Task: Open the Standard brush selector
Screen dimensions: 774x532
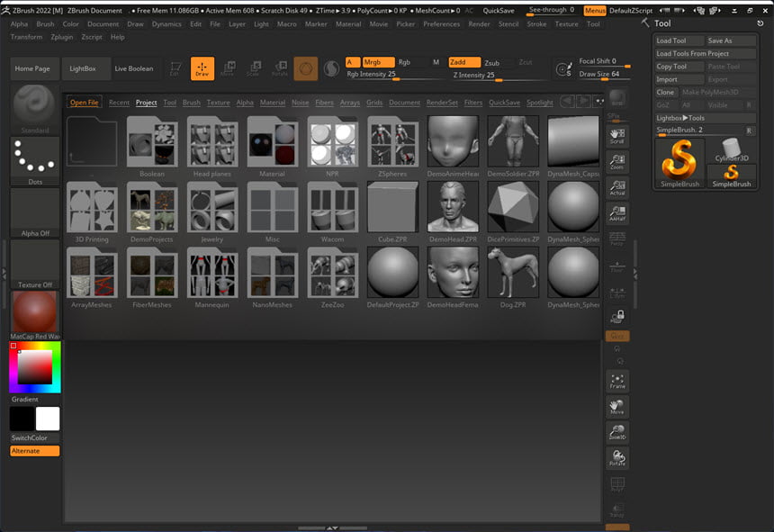Action: click(x=34, y=109)
